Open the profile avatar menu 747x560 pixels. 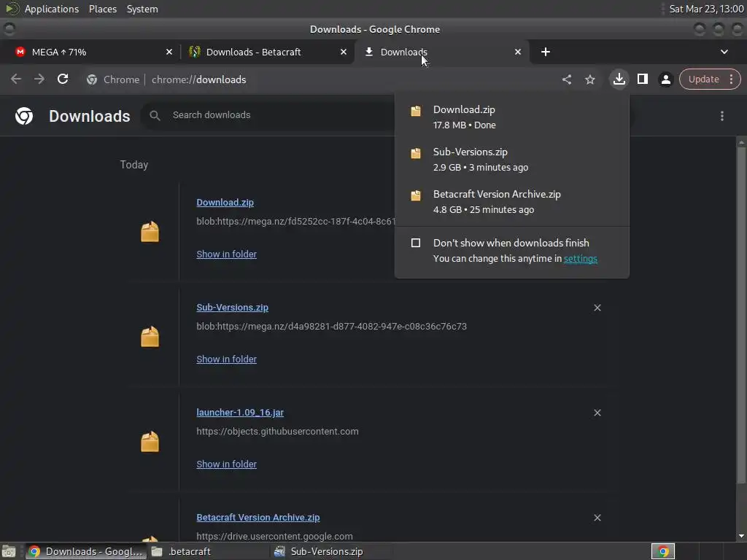point(665,79)
